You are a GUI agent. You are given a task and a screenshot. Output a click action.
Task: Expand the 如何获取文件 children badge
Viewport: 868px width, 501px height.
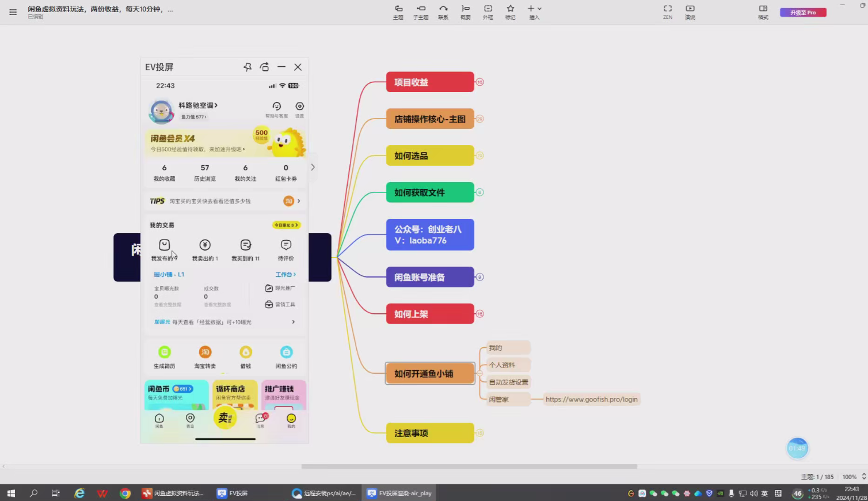point(479,192)
